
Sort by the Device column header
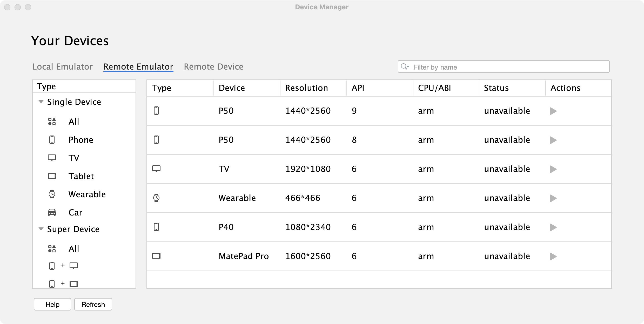[x=247, y=88]
